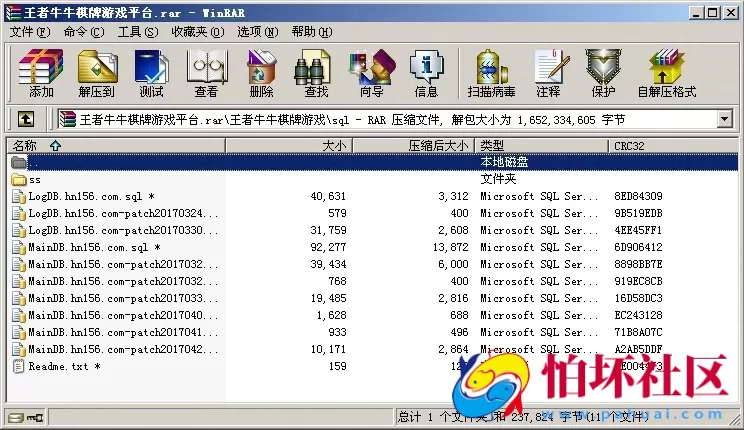
Task: Open the 查看 (View) toolbar icon
Action: [206, 72]
